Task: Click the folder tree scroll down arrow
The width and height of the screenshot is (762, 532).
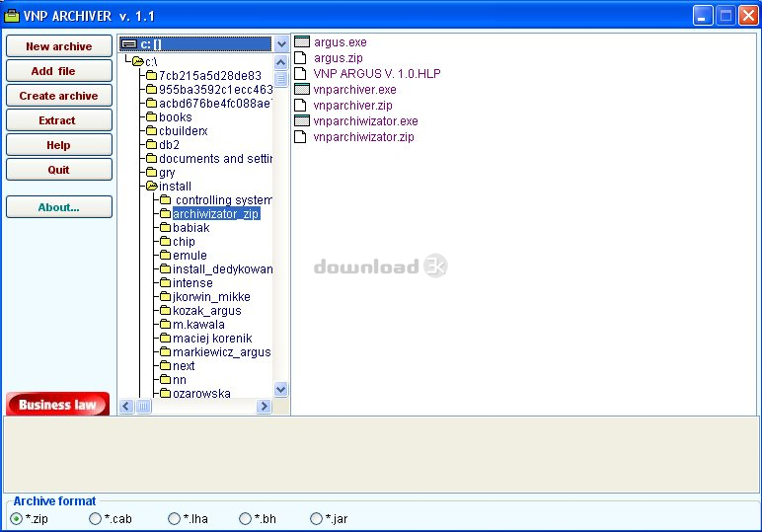Action: tap(281, 390)
